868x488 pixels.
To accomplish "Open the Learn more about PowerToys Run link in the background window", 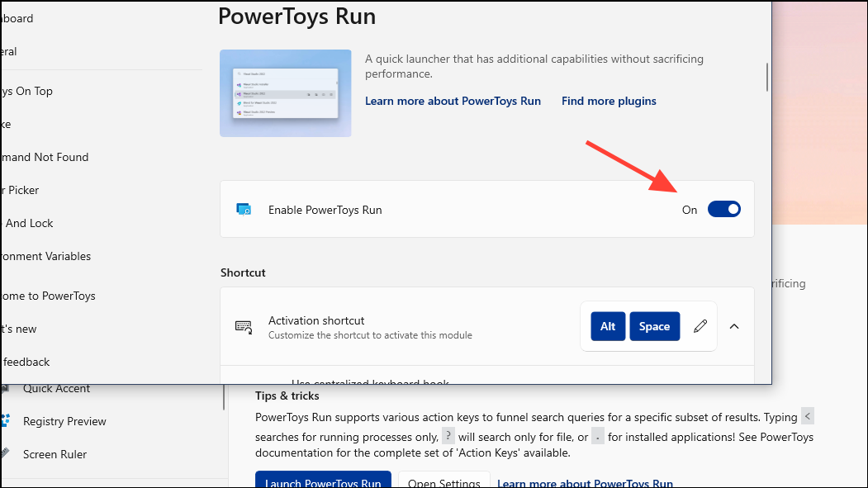I will (585, 482).
